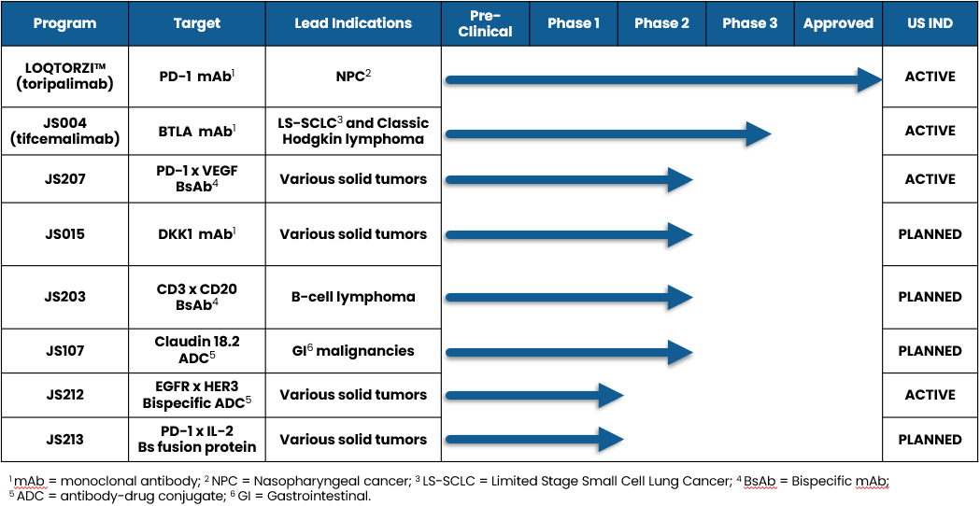Click the PLANNED status for JS213

930,439
